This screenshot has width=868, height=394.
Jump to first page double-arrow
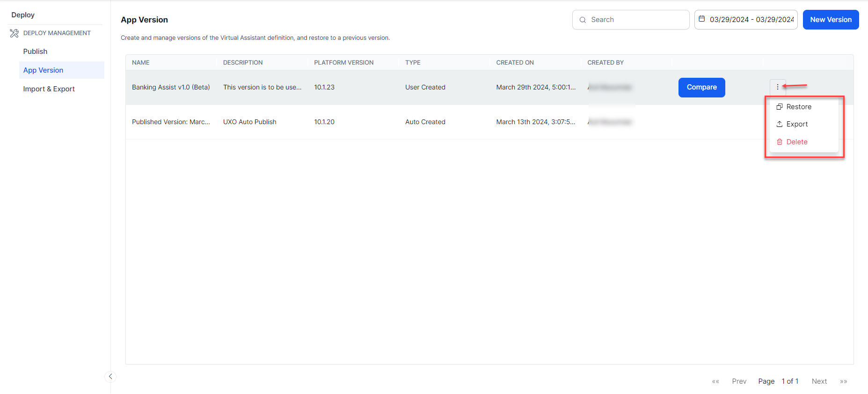pos(715,381)
